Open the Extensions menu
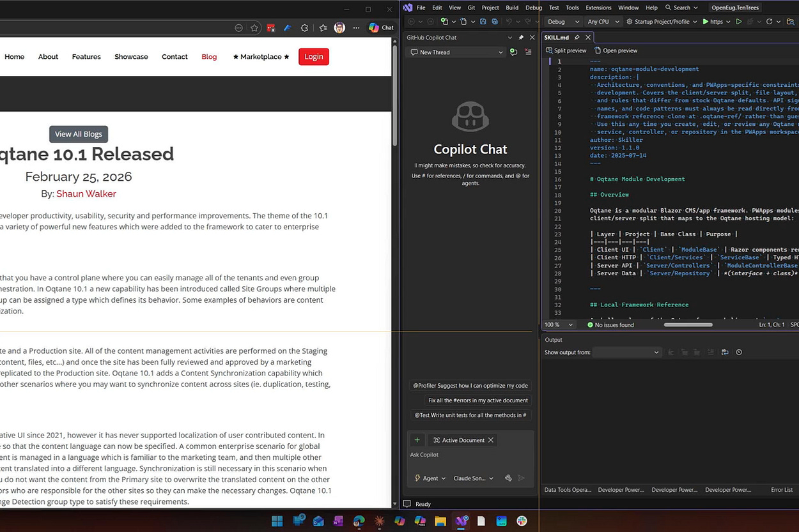The width and height of the screenshot is (799, 532). coord(598,8)
